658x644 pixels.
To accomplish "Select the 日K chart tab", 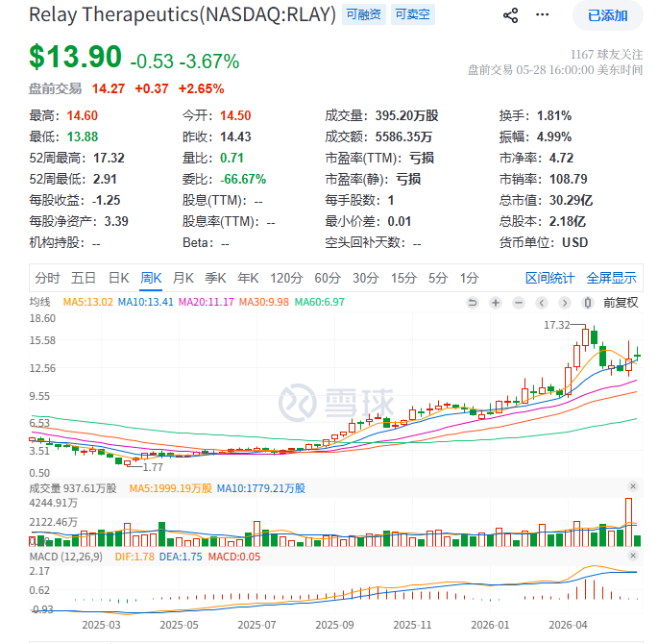I will pos(119,278).
